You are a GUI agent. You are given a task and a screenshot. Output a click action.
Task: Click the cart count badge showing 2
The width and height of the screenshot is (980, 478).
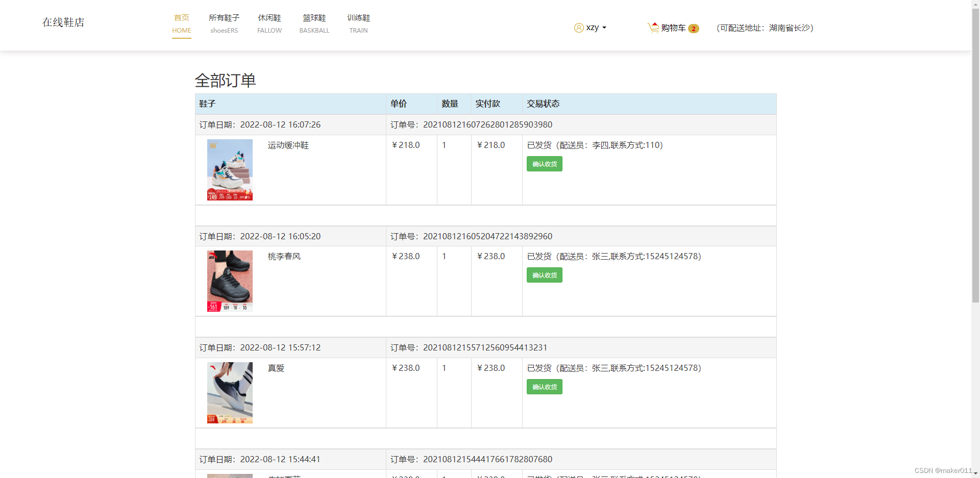(x=693, y=29)
